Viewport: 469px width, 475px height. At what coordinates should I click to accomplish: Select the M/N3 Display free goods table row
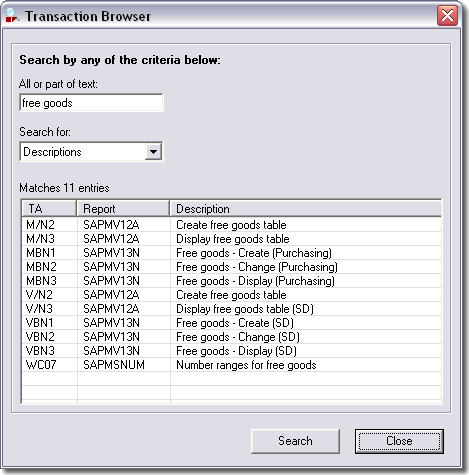(x=232, y=239)
